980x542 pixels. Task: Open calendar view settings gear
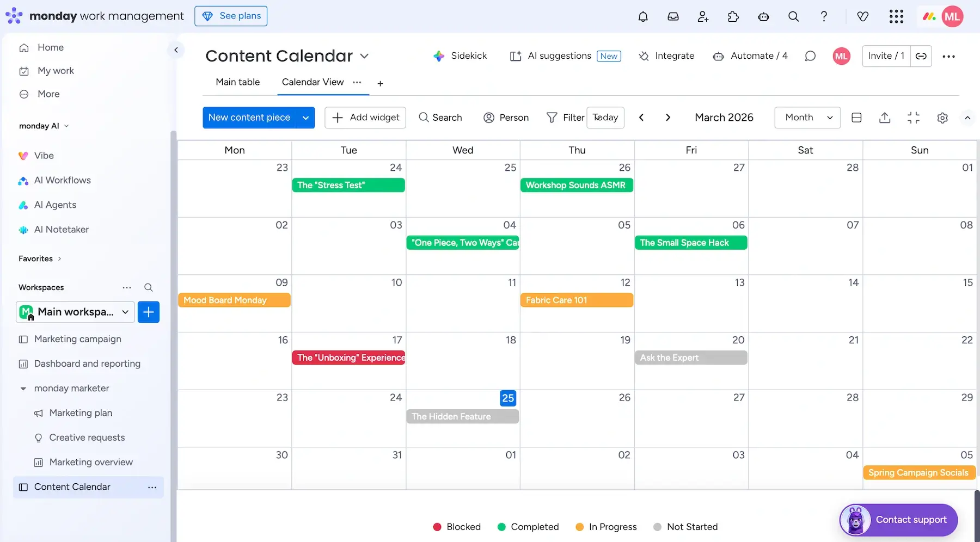pos(943,118)
